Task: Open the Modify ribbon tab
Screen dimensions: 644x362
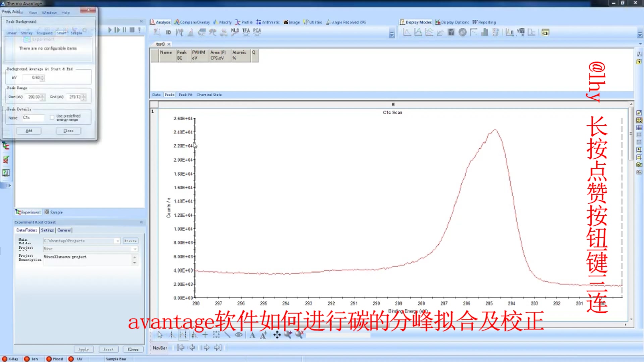Action: [x=222, y=22]
